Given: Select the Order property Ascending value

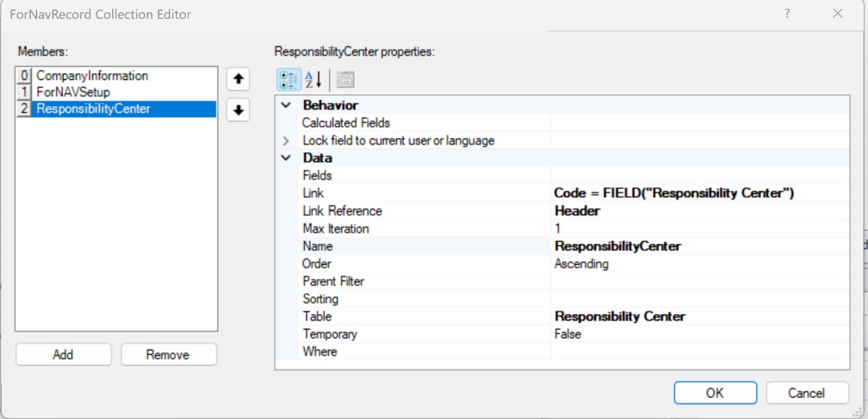Looking at the screenshot, I should coord(700,264).
